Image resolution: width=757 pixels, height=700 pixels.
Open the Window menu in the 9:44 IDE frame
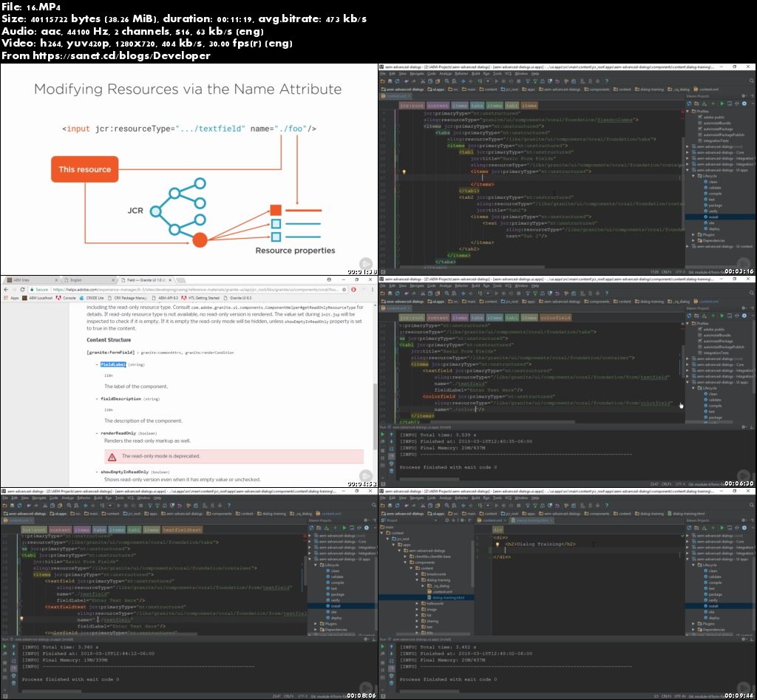pos(521,497)
